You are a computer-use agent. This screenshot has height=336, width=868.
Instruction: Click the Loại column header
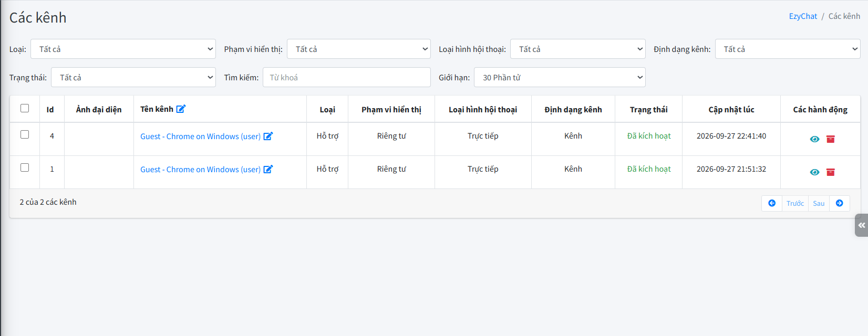point(327,110)
